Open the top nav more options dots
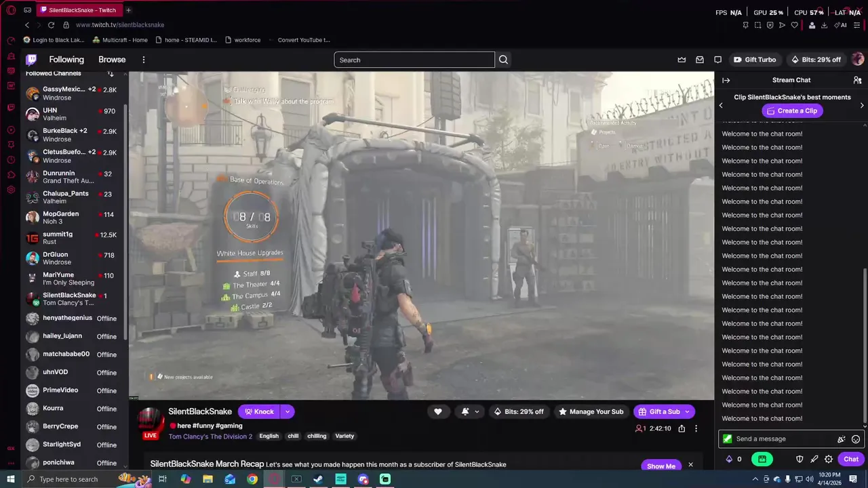 143,60
